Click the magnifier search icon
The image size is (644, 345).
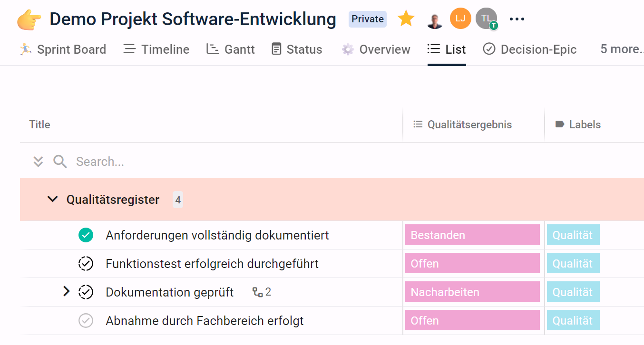coord(60,162)
